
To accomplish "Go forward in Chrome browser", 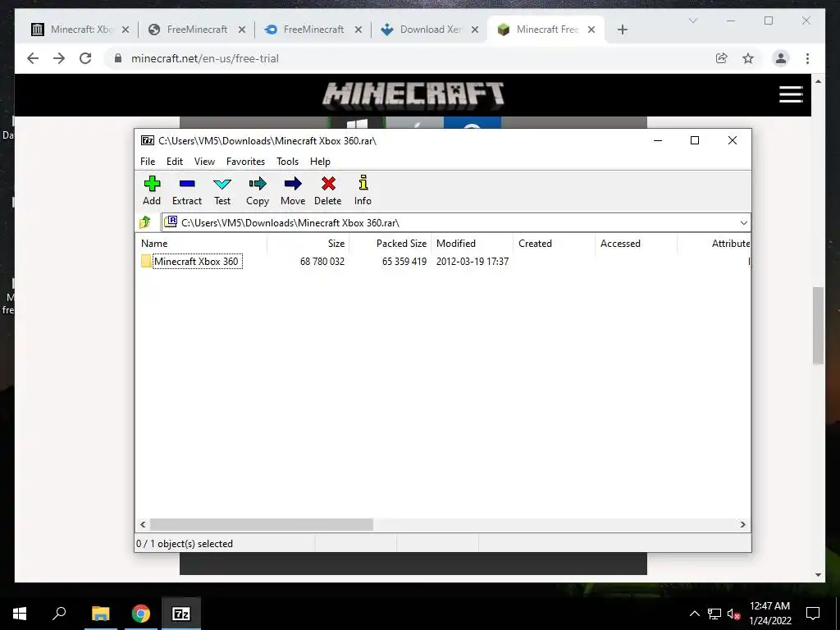I will tap(59, 58).
